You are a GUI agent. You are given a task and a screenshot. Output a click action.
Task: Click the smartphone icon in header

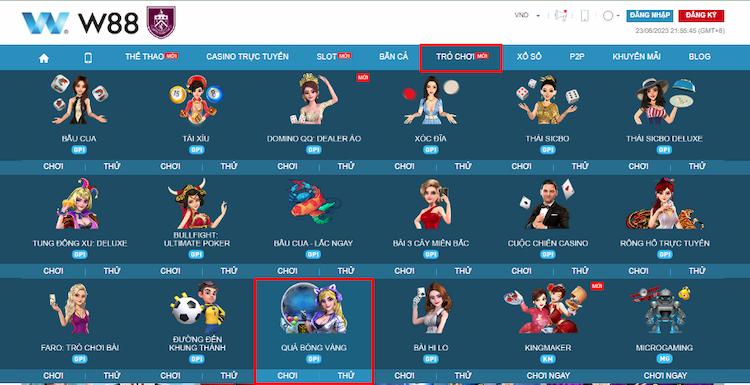pos(585,16)
